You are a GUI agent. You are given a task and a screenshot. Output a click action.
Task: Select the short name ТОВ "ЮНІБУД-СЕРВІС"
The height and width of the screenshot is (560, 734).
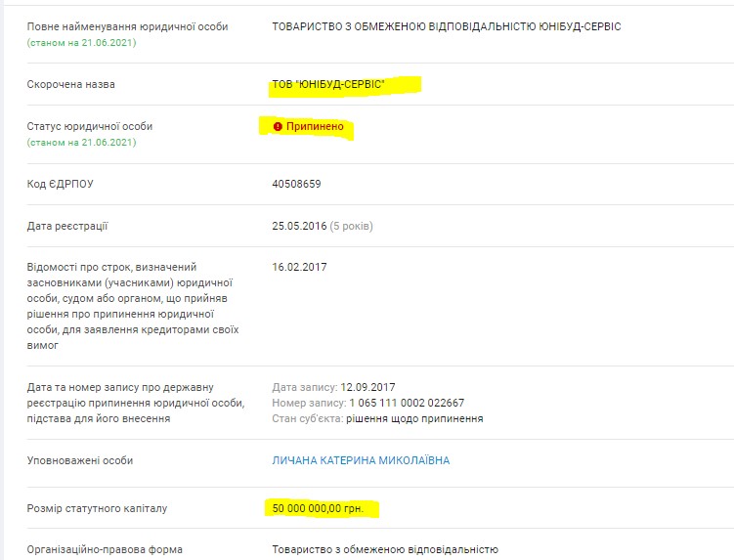pos(328,85)
